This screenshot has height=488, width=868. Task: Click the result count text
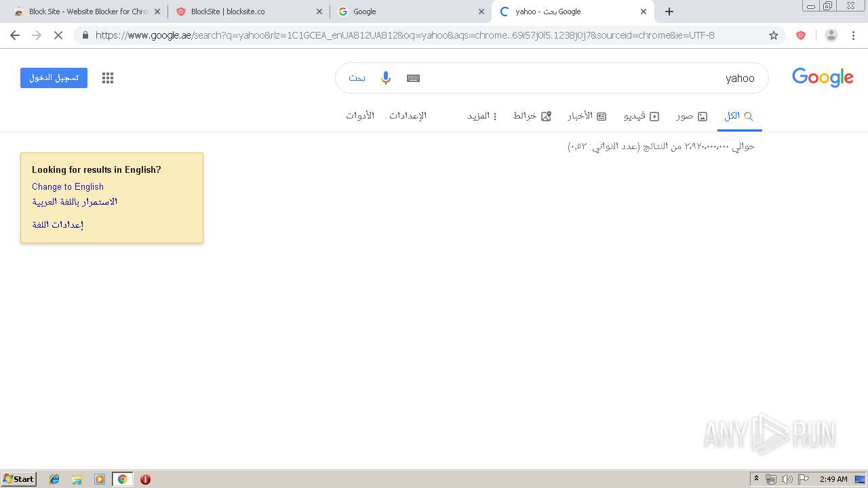coord(661,146)
